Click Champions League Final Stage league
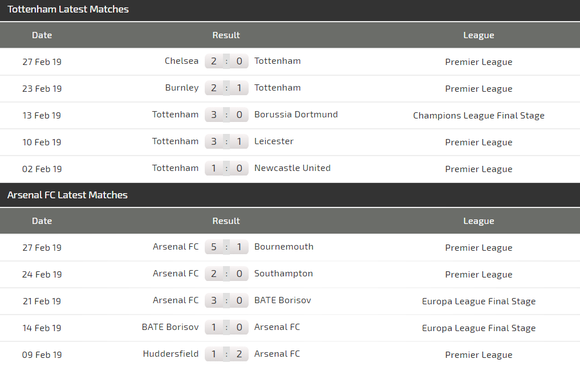The height and width of the screenshot is (367, 580). tap(479, 115)
